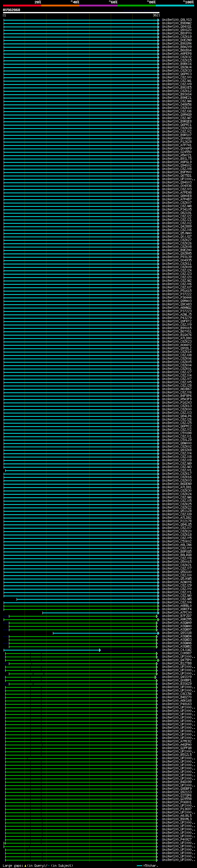
Task: Click the orange ~40% identity legend segment
Action: pos(60,6)
